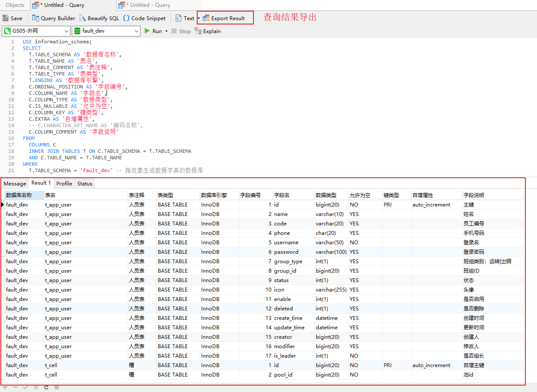This screenshot has height=392, width=537.
Task: Select the 'update_time' field name cell
Action: coord(293,327)
